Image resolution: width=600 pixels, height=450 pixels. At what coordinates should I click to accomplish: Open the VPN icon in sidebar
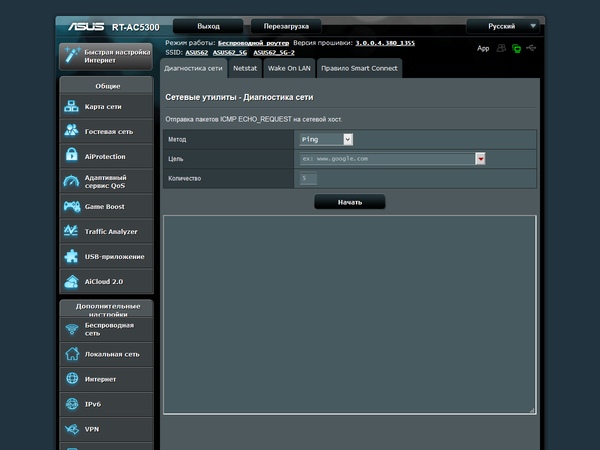coord(72,429)
